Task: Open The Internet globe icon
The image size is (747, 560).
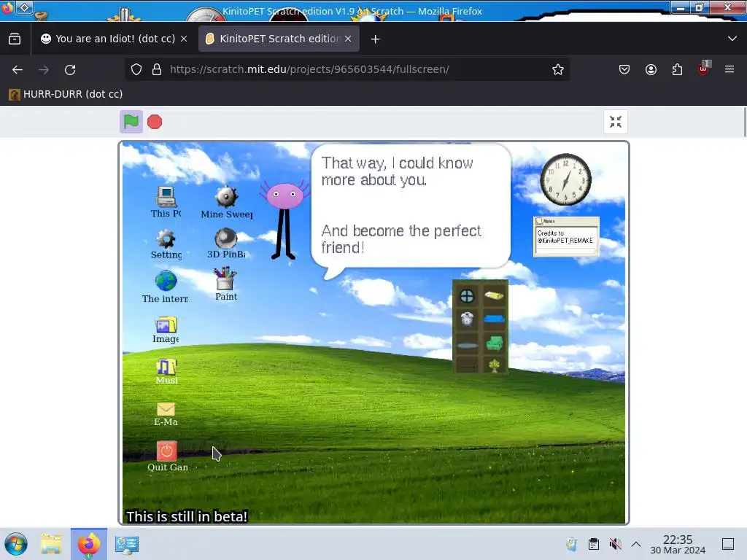Action: [166, 287]
